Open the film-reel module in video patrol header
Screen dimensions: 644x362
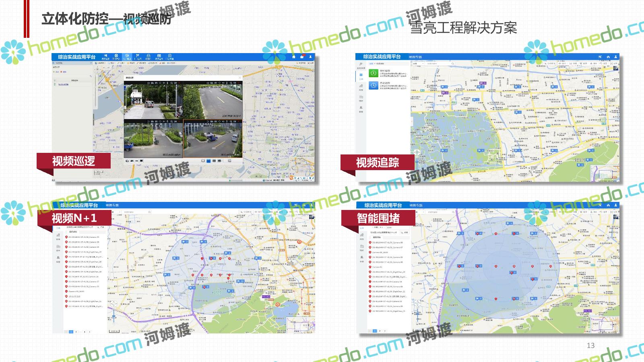[x=116, y=57]
